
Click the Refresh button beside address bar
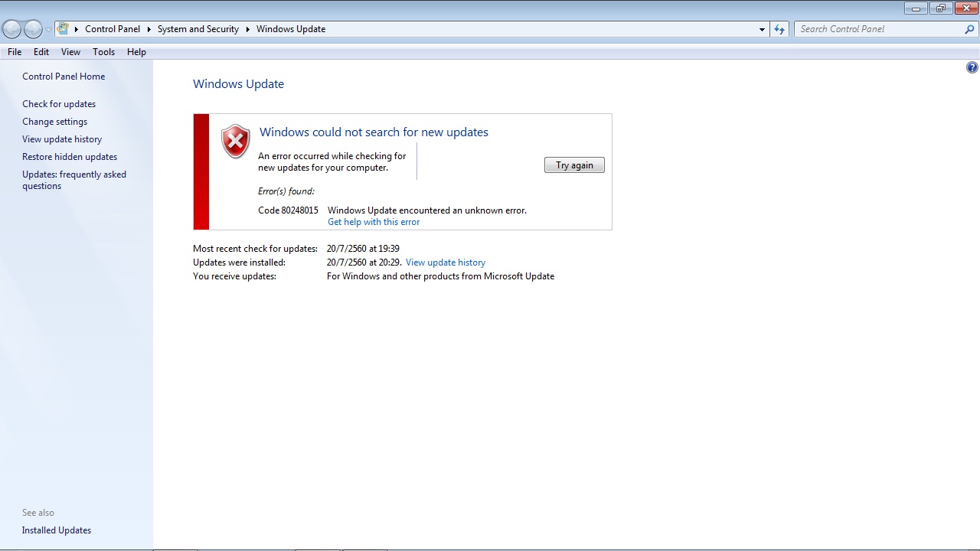tap(779, 29)
